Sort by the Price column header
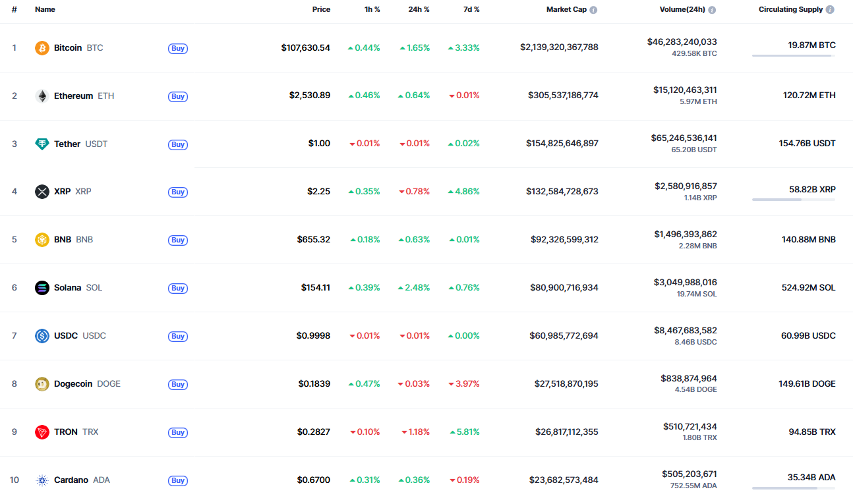Screen dimensions: 853x504 [321, 10]
